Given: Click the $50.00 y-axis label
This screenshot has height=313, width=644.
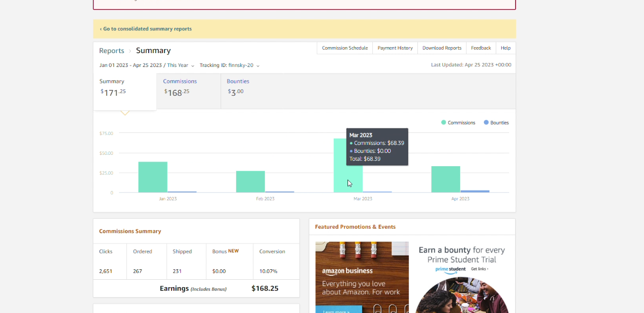Looking at the screenshot, I should coord(106,153).
